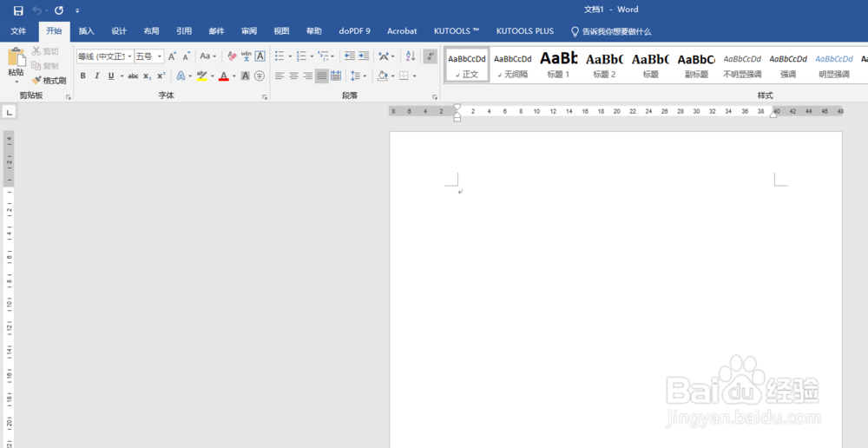Open the Clipboard pane launcher

coord(69,97)
